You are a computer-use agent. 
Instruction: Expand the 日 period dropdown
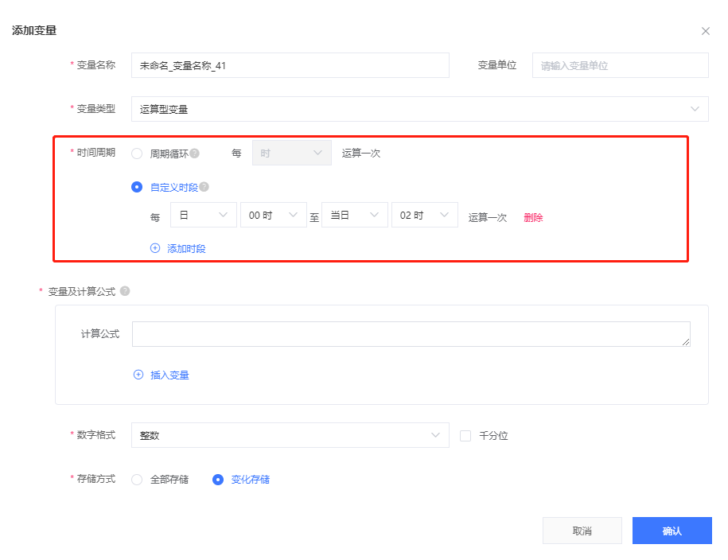tap(203, 216)
